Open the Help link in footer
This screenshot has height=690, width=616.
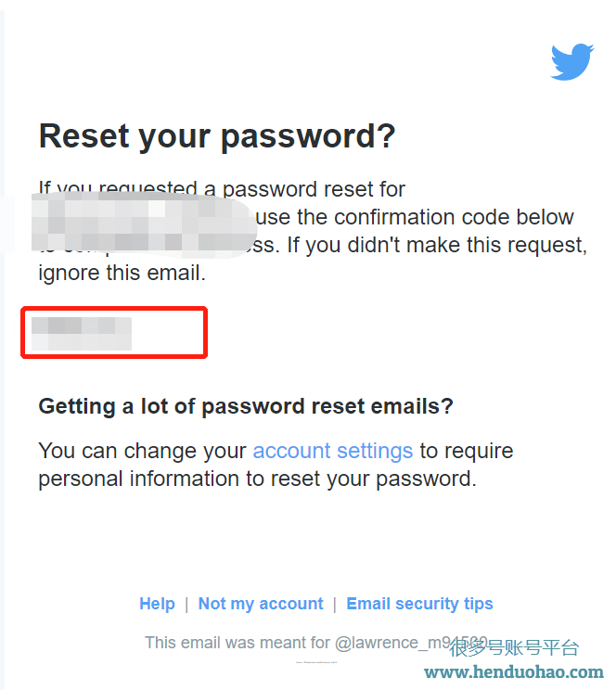click(x=157, y=604)
